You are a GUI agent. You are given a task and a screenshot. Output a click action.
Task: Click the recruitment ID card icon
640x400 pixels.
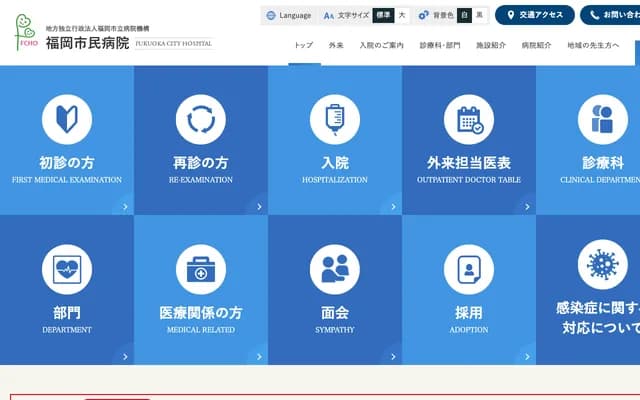(x=469, y=268)
